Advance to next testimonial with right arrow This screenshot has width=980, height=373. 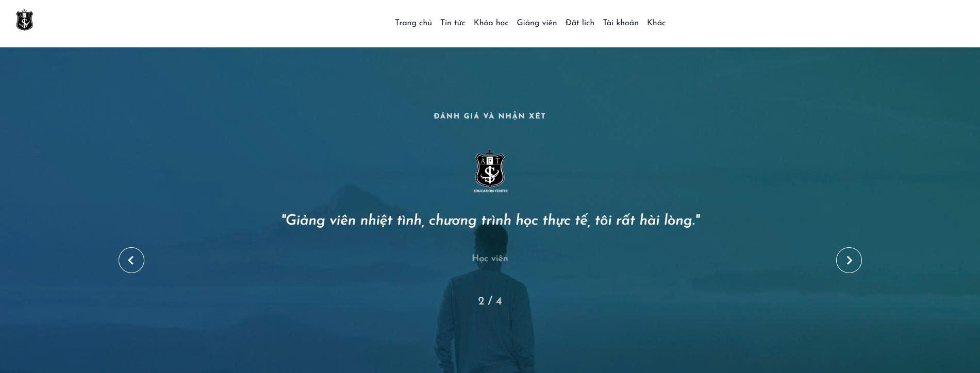pyautogui.click(x=849, y=260)
